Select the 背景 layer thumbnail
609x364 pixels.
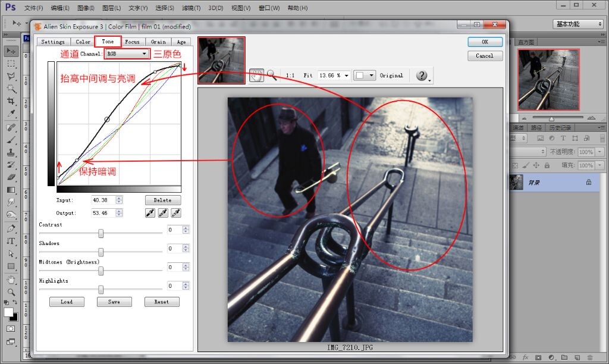tap(516, 182)
